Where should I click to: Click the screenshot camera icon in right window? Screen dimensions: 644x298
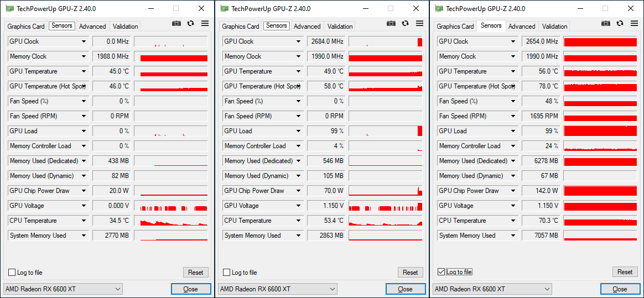coord(606,23)
